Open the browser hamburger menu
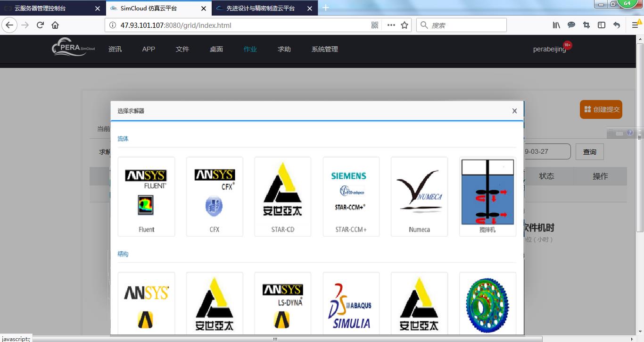644x342 pixels. [635, 25]
